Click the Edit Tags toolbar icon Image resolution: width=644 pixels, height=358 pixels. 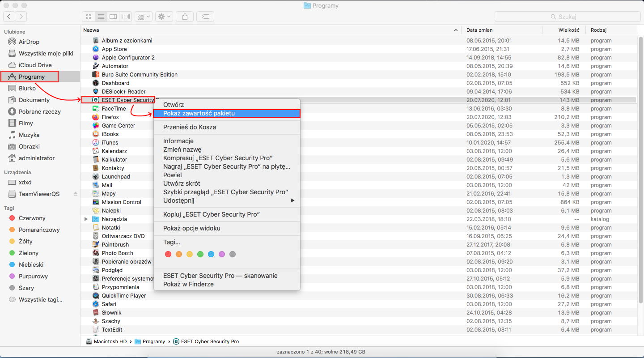(205, 17)
